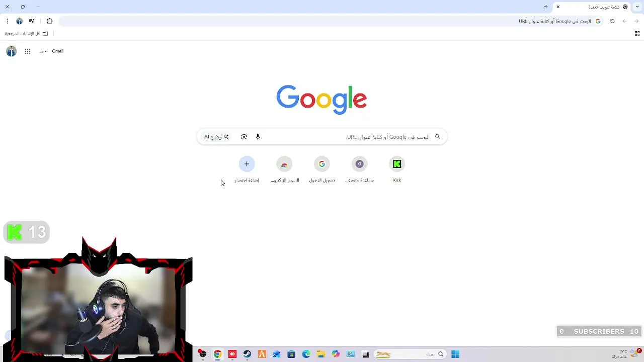Click the Google G icon in address bar
The width and height of the screenshot is (644, 362).
point(598,21)
